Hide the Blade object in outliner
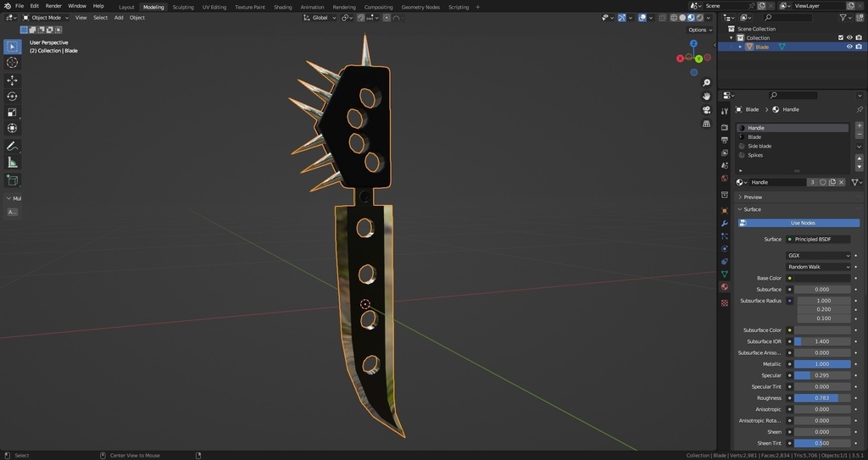The width and height of the screenshot is (868, 460). (849, 47)
